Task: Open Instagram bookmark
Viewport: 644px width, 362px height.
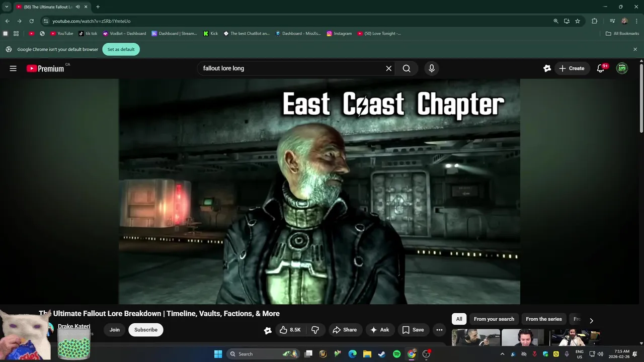Action: (339, 34)
